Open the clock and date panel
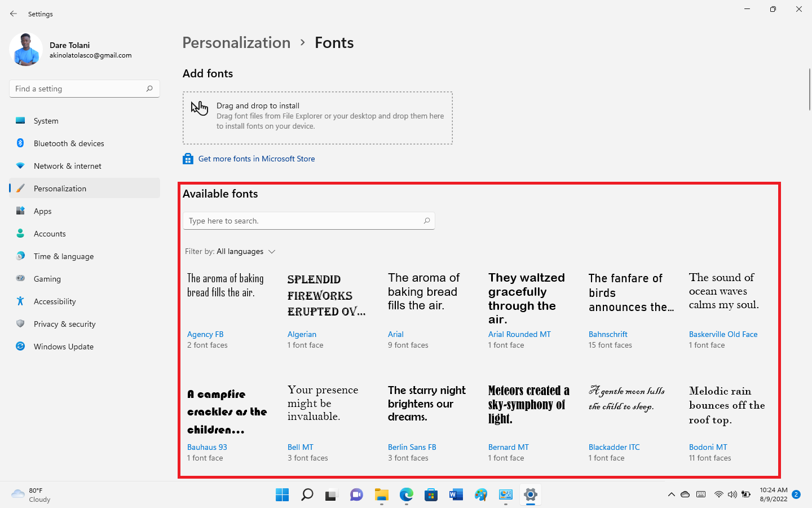Screen dimensions: 812x508 pyautogui.click(x=773, y=494)
